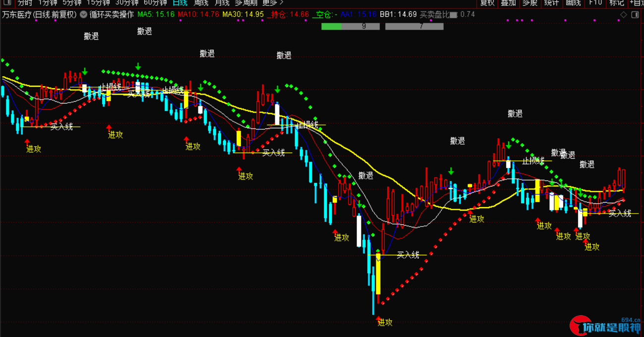Click the 进攻 label under the lowest candle
Viewport: 644px width, 337px height.
pyautogui.click(x=385, y=323)
